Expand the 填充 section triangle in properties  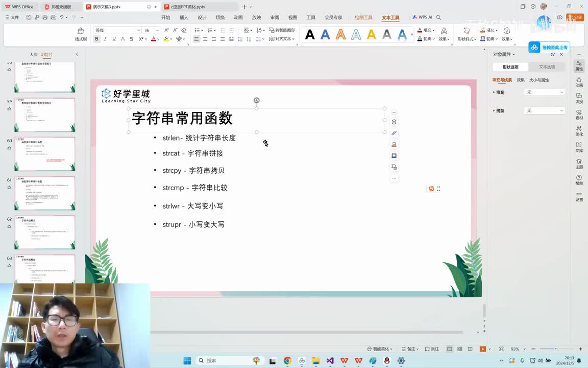tap(494, 92)
